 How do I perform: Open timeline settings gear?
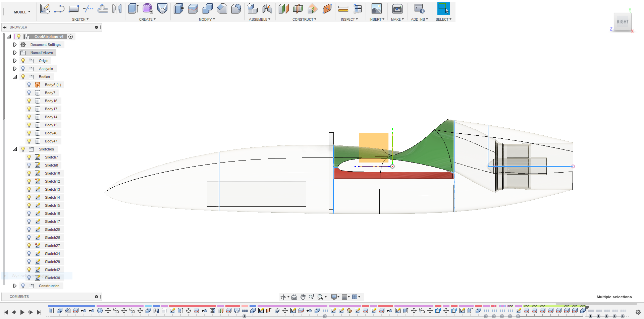pyautogui.click(x=638, y=312)
